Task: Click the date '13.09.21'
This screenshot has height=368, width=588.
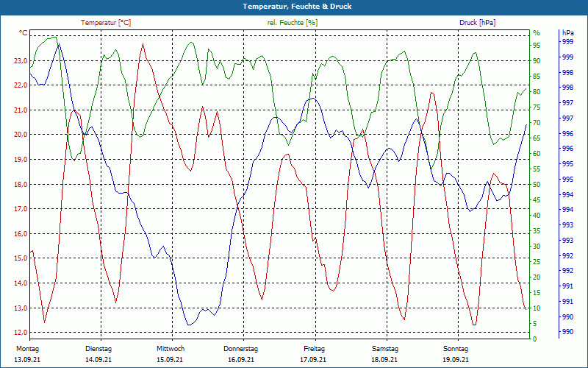Action: 27,360
